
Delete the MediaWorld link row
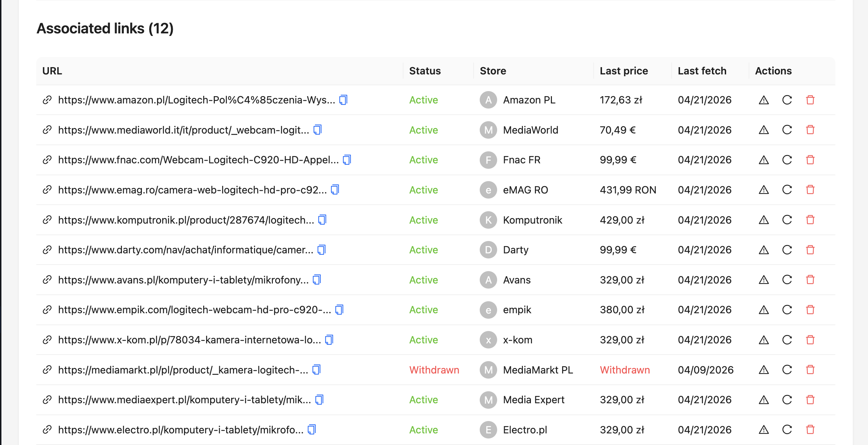coord(810,130)
